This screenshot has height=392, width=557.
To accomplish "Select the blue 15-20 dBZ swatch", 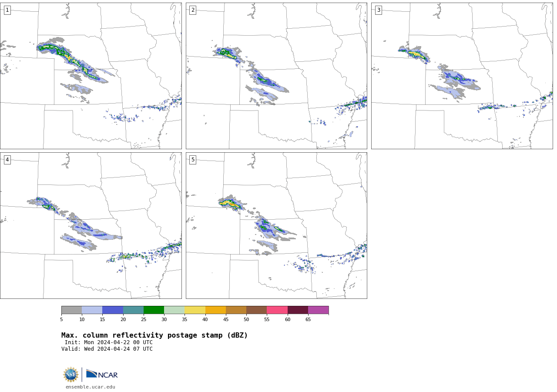I will (x=113, y=310).
